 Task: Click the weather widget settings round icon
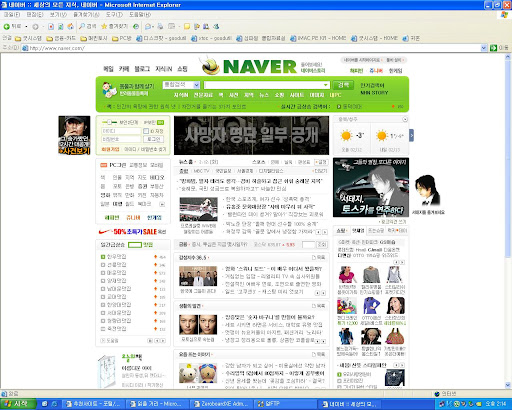(405, 119)
